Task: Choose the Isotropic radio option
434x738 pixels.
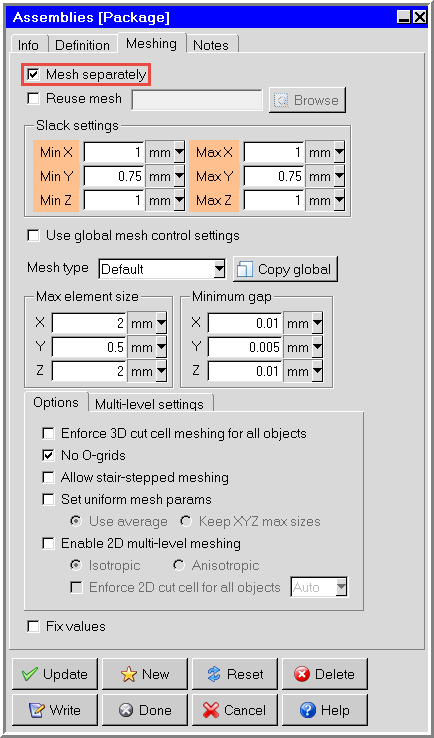Action: 75,565
